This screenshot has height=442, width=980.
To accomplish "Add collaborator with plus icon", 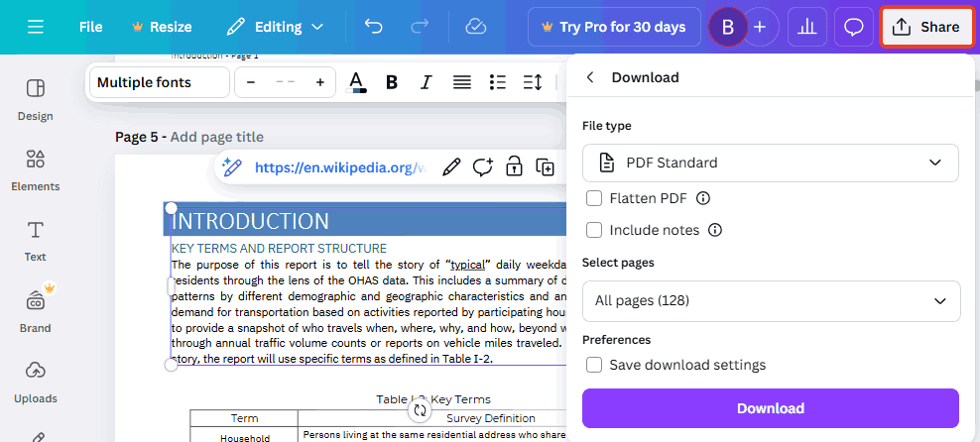I will click(760, 27).
